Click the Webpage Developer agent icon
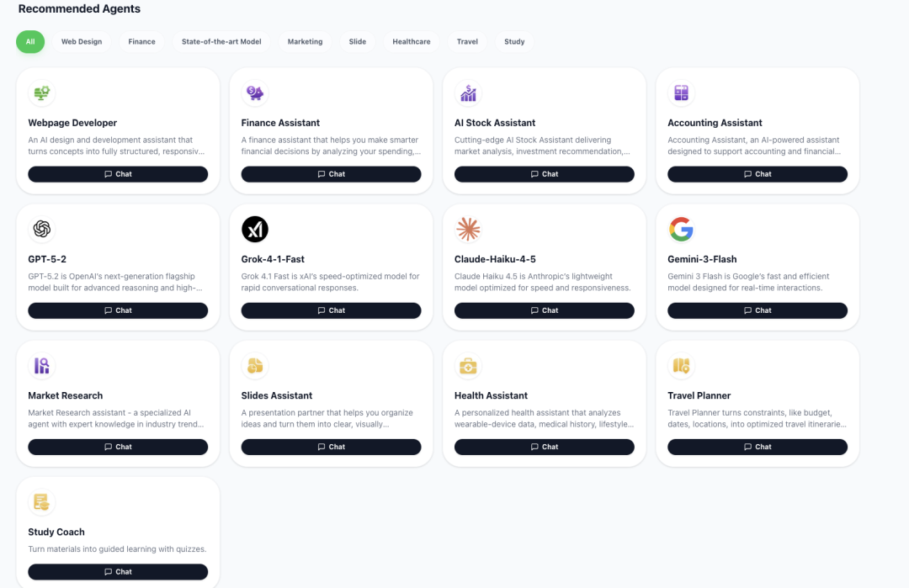The width and height of the screenshot is (909, 588). click(41, 93)
